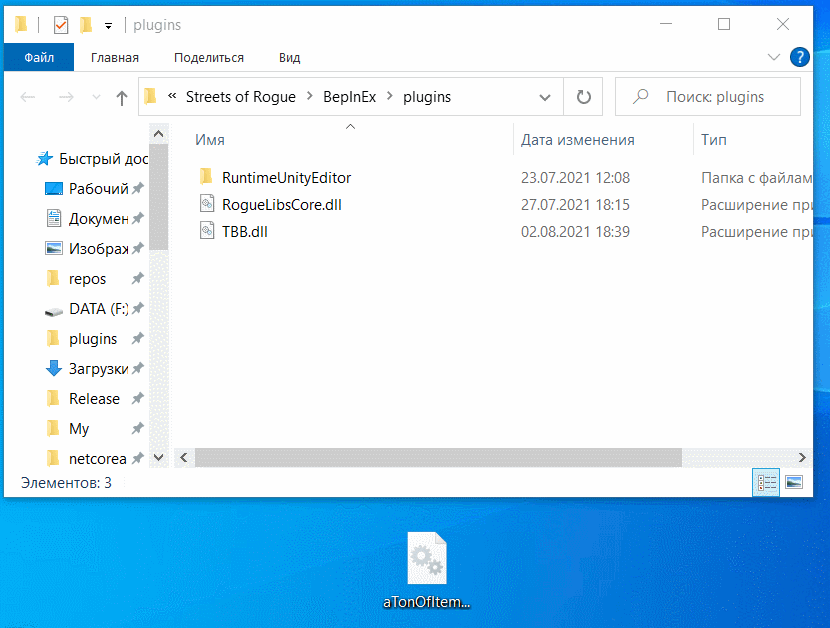Click the Документы document icon
The width and height of the screenshot is (830, 628).
click(53, 218)
